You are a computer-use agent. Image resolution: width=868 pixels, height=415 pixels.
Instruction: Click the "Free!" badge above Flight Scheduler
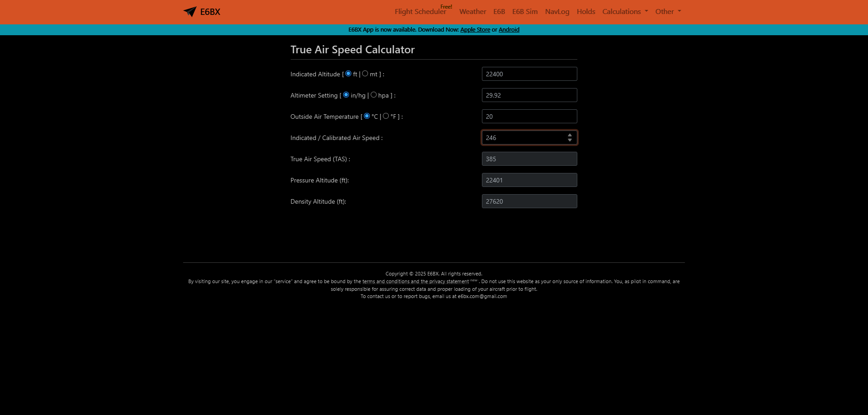pyautogui.click(x=446, y=7)
